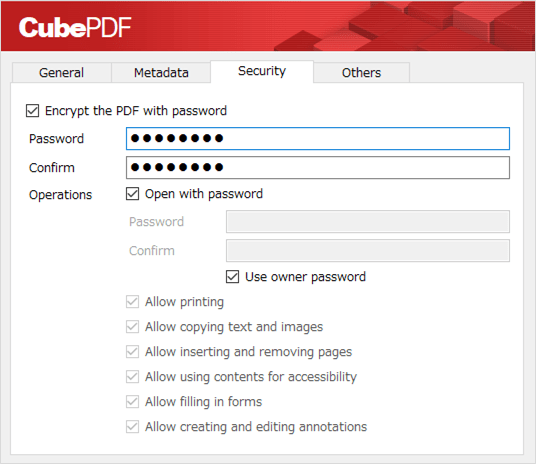Toggle Allow using contents for accessibility

[x=133, y=377]
